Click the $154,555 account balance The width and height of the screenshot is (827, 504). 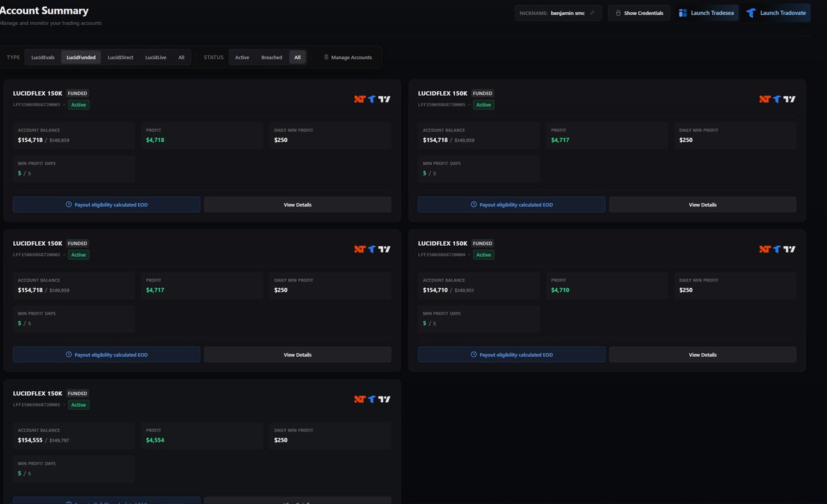tap(30, 440)
